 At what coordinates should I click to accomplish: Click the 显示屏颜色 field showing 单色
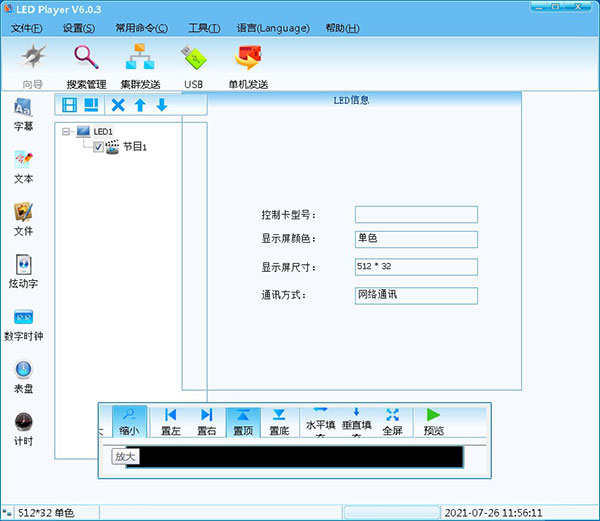(x=416, y=239)
